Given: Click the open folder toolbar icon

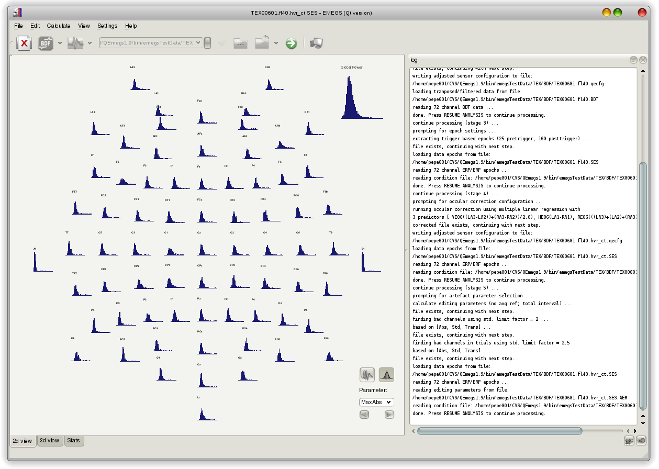Looking at the screenshot, I should click(240, 43).
